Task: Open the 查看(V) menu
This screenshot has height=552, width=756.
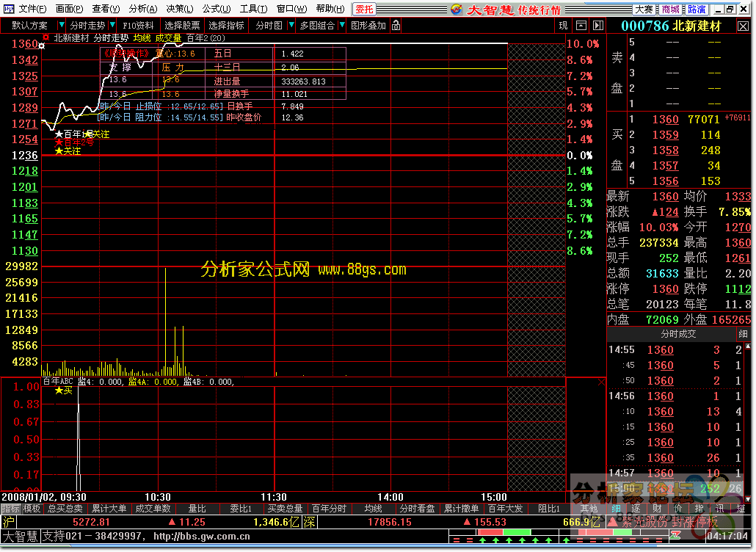Action: pyautogui.click(x=106, y=9)
